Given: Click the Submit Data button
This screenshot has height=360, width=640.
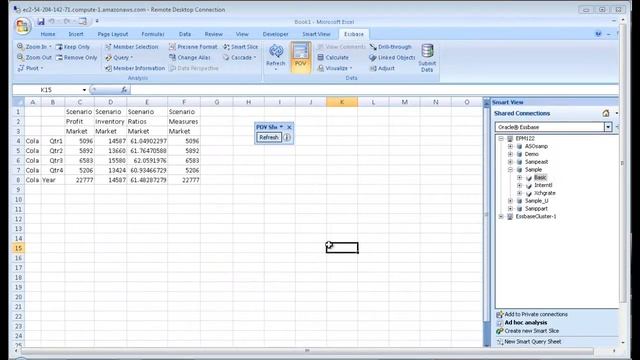Looking at the screenshot, I should point(427,58).
